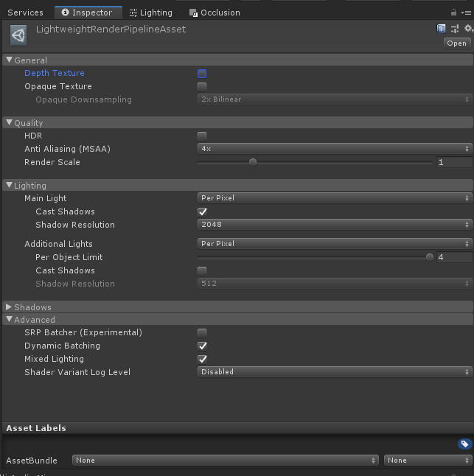Click the Per Object Limit value field
The height and width of the screenshot is (476, 474).
[454, 257]
